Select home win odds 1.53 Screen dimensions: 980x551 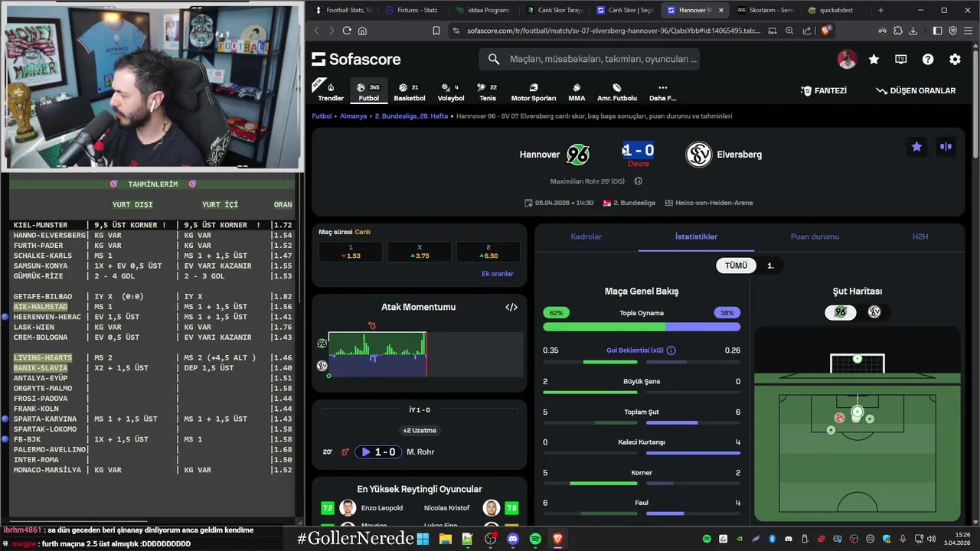pyautogui.click(x=351, y=252)
